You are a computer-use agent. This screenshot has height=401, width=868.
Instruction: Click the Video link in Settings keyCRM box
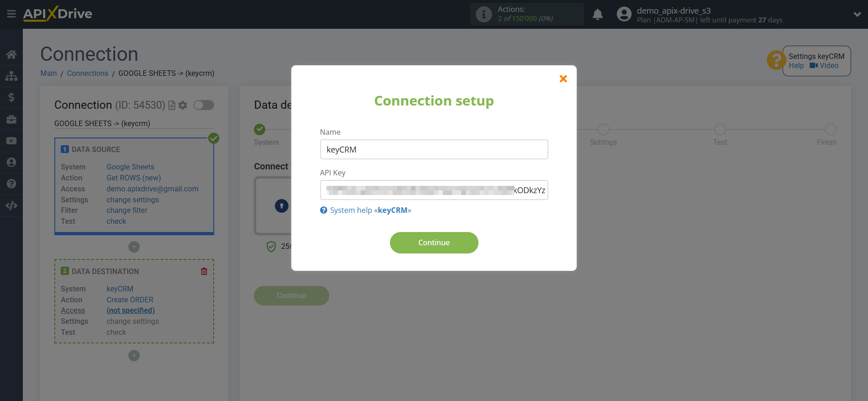[x=824, y=65]
